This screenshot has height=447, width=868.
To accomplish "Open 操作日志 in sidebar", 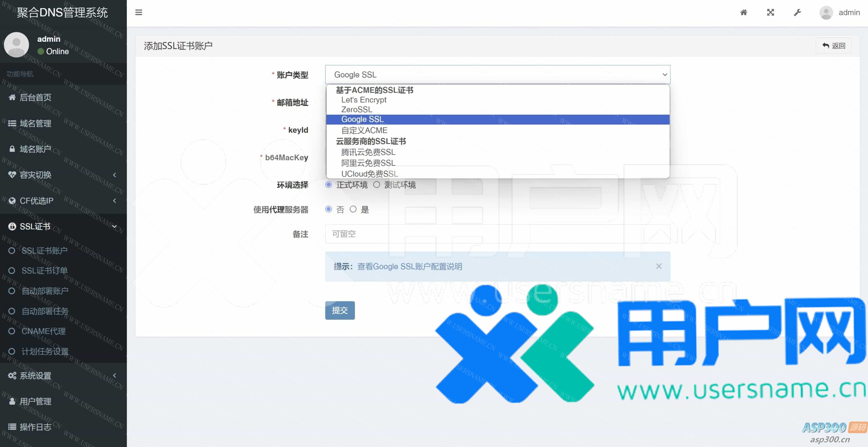I will click(35, 427).
